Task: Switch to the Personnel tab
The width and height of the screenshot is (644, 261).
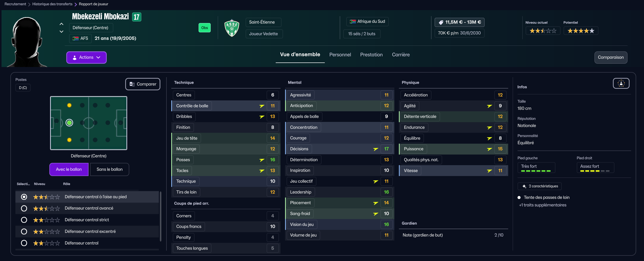Action: (340, 55)
